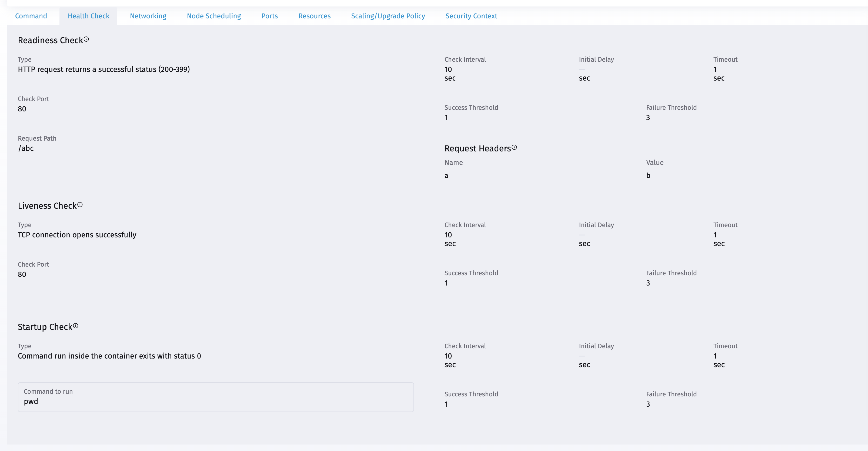This screenshot has height=451, width=868.
Task: Select the Request Path value /abc
Action: (x=26, y=148)
